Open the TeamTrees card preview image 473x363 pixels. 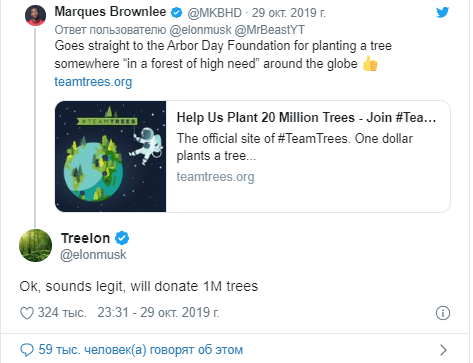click(111, 156)
